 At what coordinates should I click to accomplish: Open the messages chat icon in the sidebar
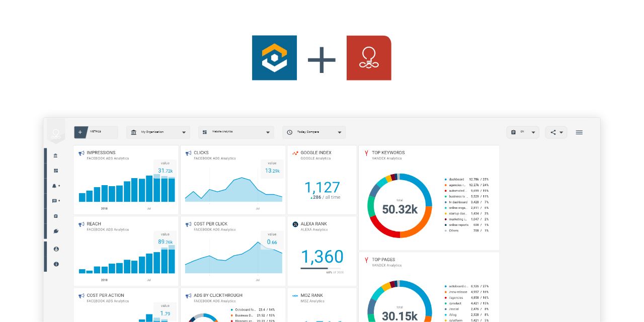(x=55, y=201)
